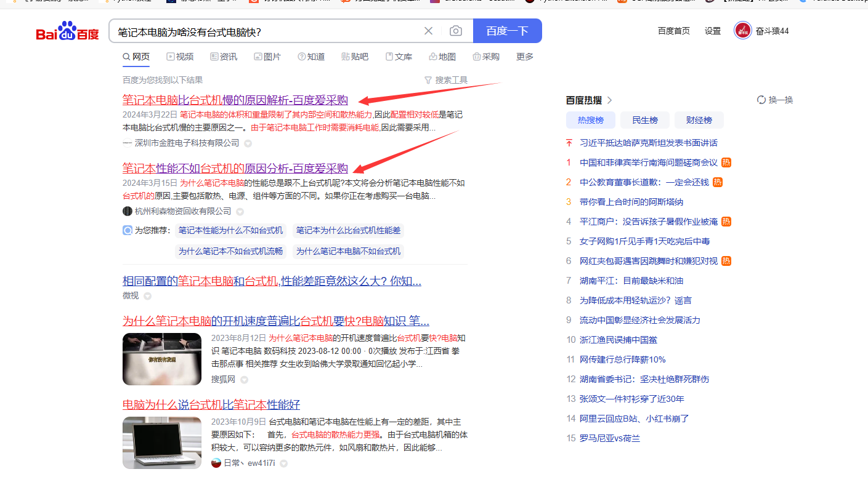
Task: Click suggestion 为什么笔记本不如台式机流畅
Action: click(231, 251)
